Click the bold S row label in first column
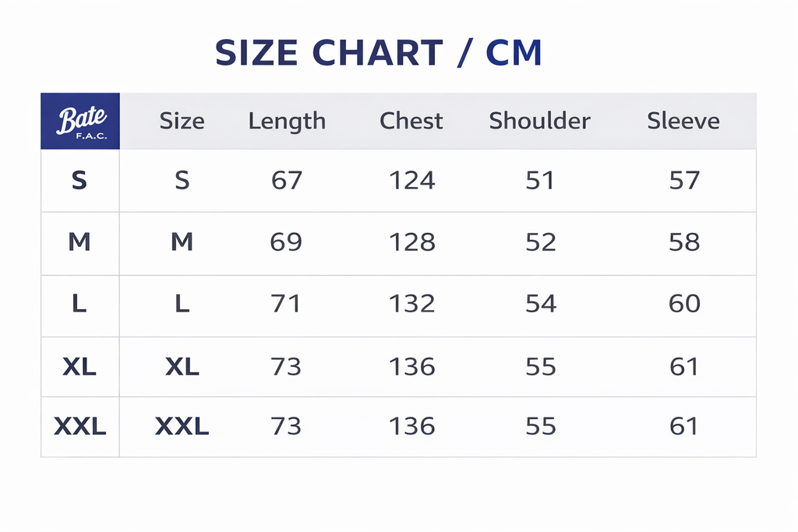Viewport: 798px width, 532px height. click(79, 181)
